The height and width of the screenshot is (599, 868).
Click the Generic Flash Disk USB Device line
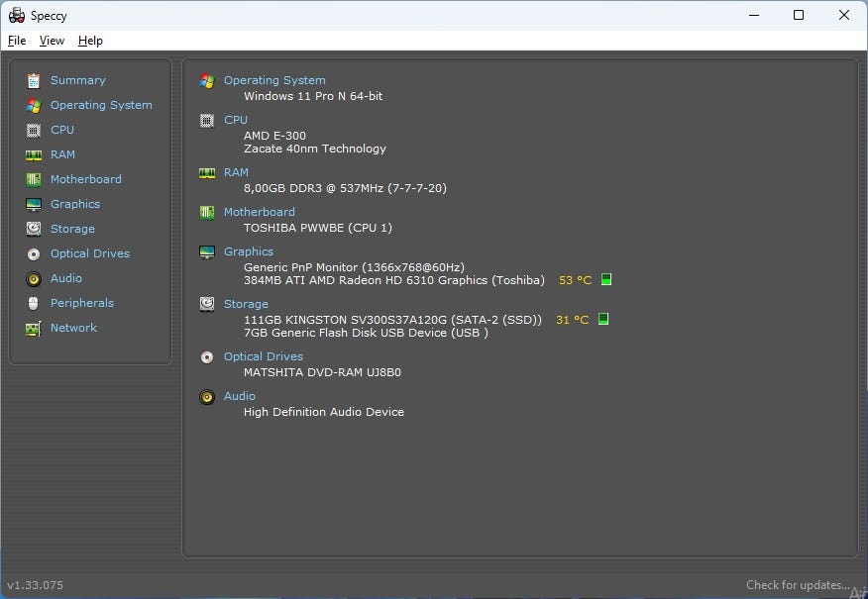(x=366, y=333)
